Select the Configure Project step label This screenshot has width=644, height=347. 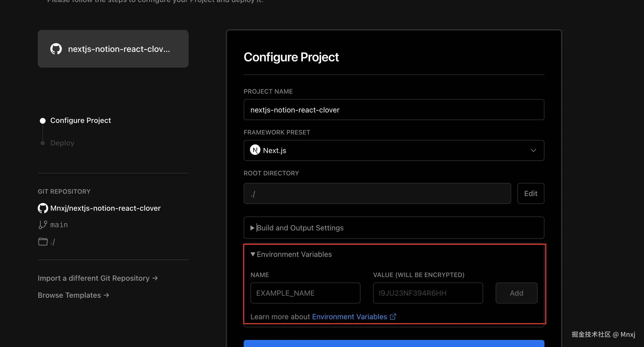coord(80,121)
